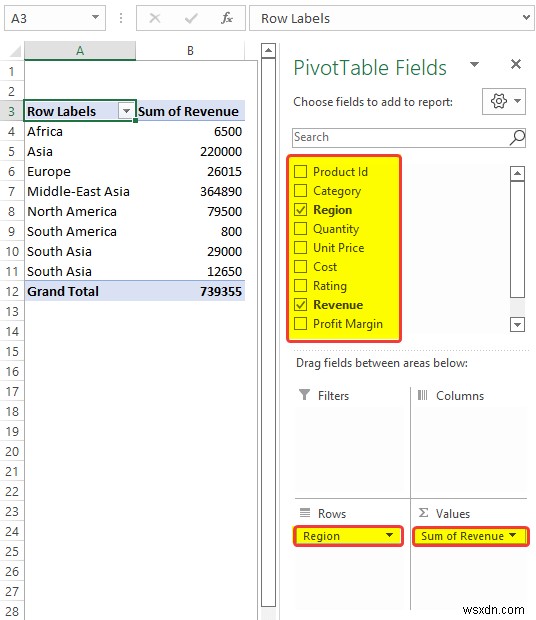Click the Insert Function fx icon
Image resolution: width=536 pixels, height=620 pixels.
(x=227, y=18)
